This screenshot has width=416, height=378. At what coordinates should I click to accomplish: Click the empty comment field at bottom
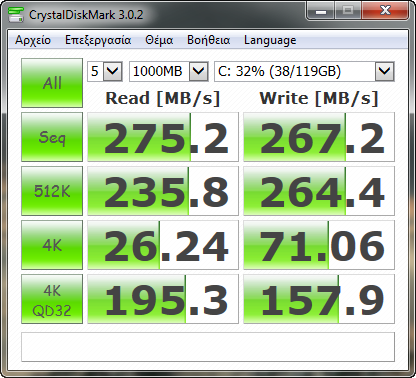click(208, 347)
